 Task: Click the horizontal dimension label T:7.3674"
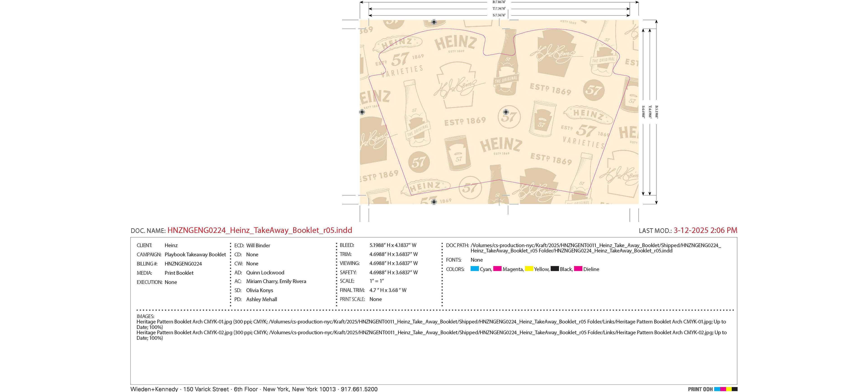tap(499, 8)
